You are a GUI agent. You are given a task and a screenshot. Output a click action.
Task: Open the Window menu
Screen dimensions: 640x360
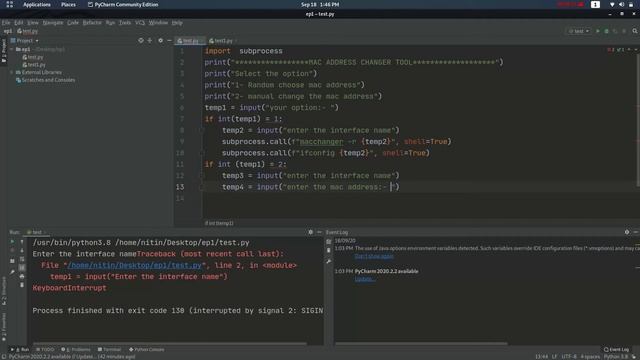158,23
